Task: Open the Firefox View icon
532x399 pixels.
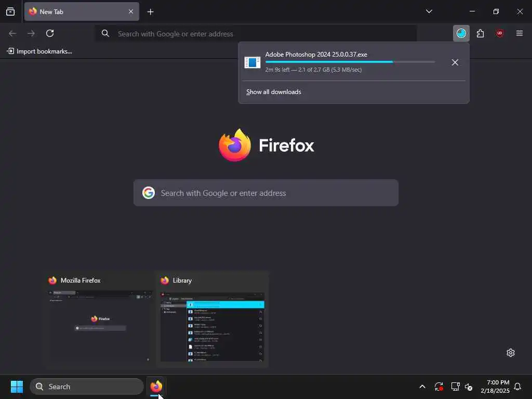Action: tap(10, 11)
